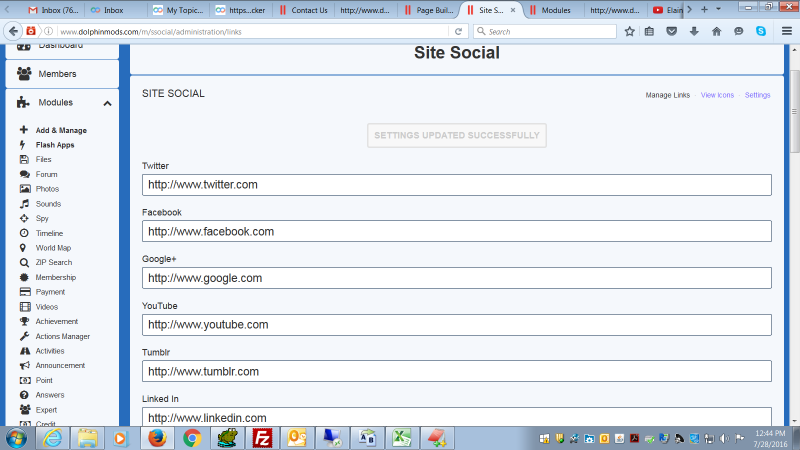Click the Payment credit card icon
800x450 pixels.
(x=25, y=292)
